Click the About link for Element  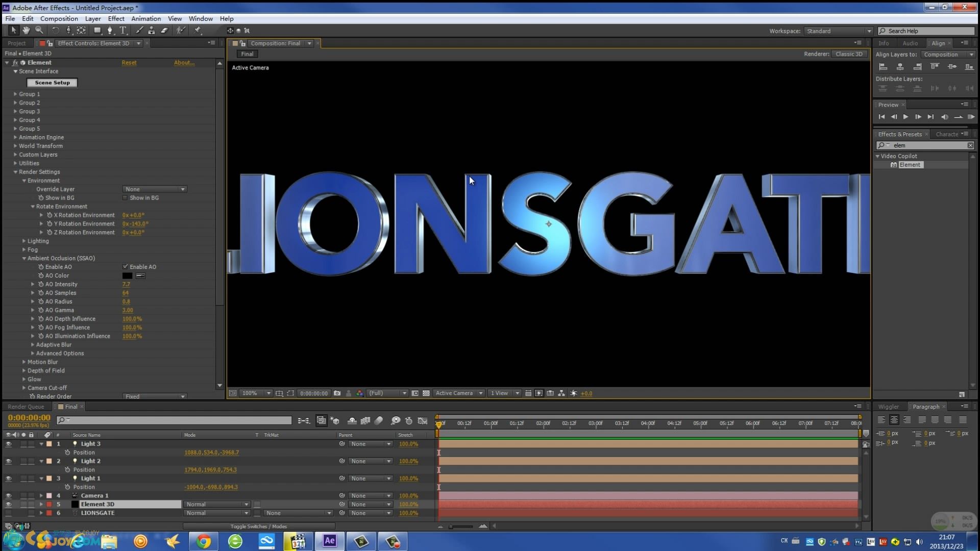(184, 63)
